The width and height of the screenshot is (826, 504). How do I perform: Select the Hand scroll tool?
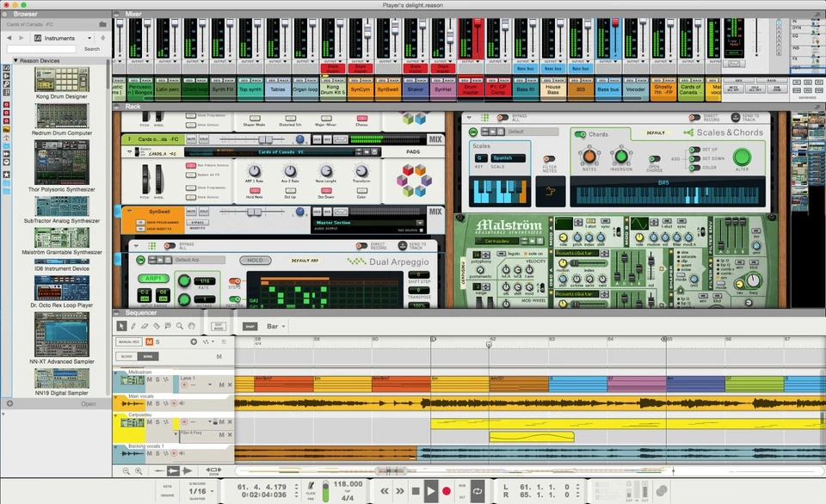(190, 325)
